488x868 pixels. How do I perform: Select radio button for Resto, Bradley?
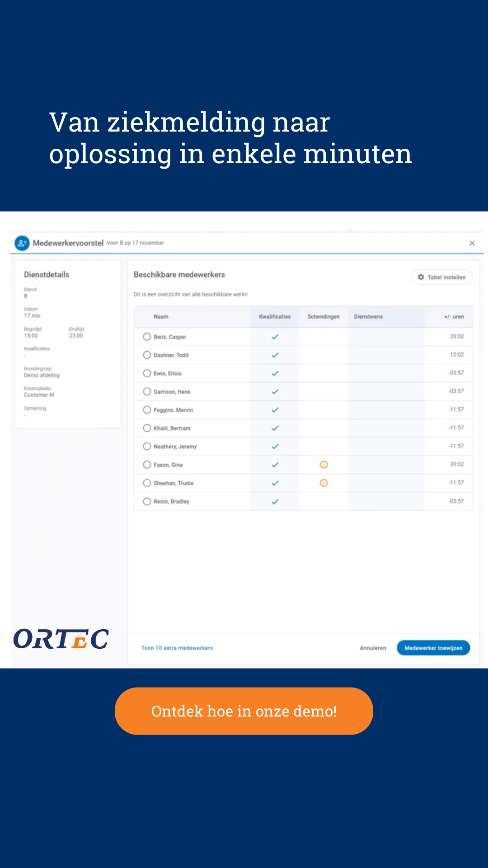147,501
